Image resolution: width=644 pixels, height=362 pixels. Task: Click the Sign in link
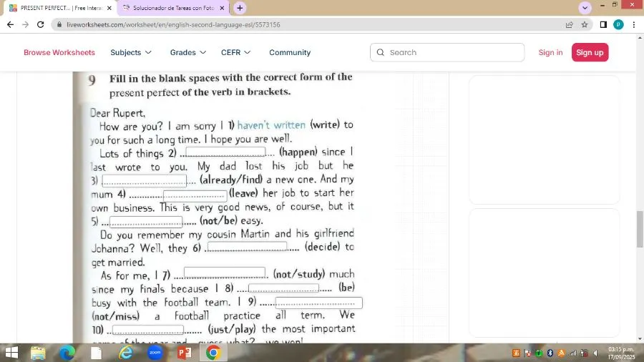point(550,52)
